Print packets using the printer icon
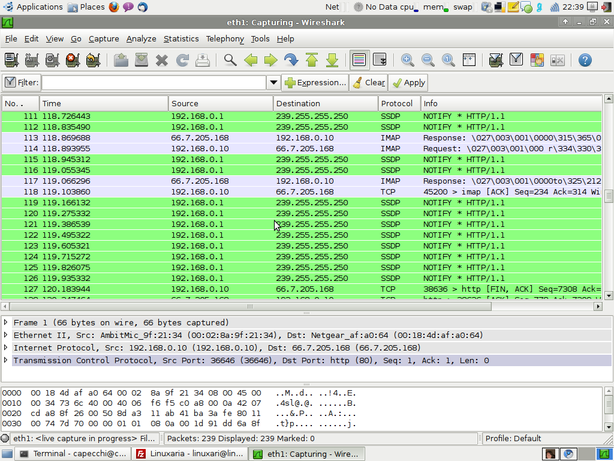 (202, 60)
